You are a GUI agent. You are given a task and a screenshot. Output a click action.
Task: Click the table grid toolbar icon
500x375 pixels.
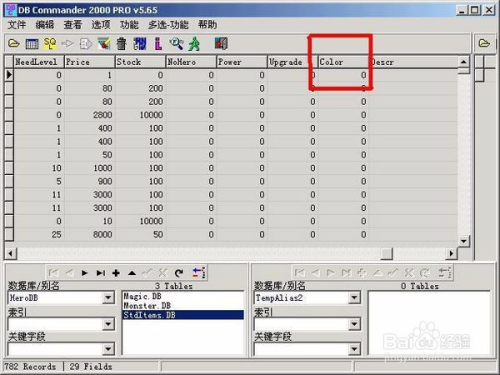tap(32, 44)
